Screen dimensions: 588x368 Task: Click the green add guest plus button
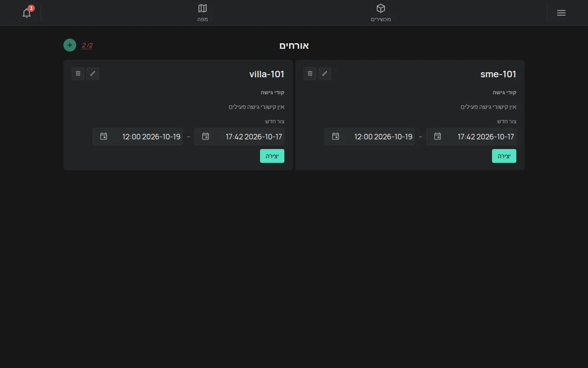(70, 45)
